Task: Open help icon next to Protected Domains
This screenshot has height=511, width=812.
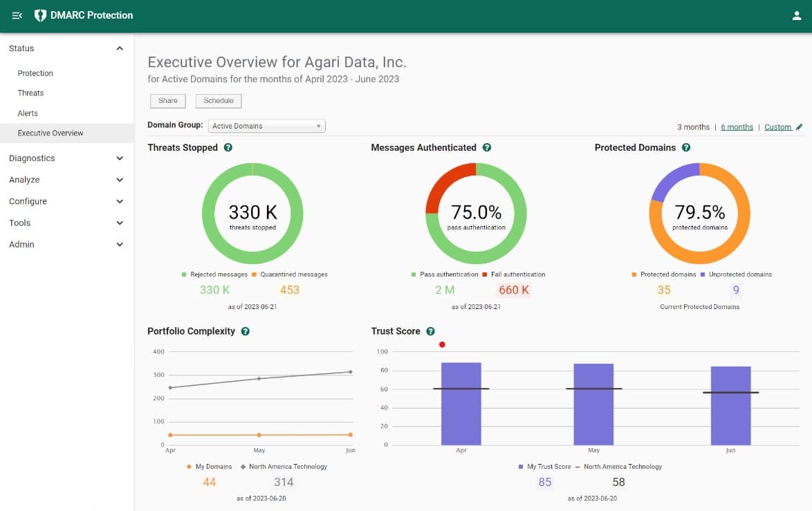Action: point(686,147)
